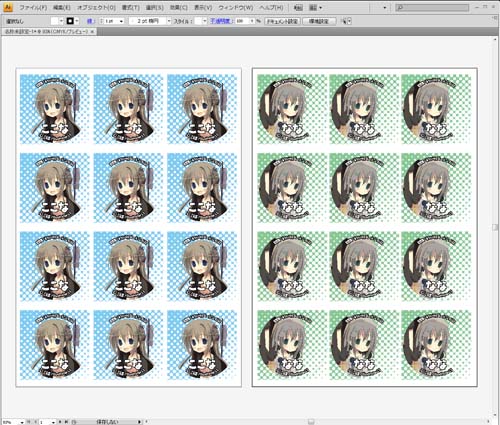Open the artboard number dropdown
Screen dimensions: 500x425
[53, 422]
